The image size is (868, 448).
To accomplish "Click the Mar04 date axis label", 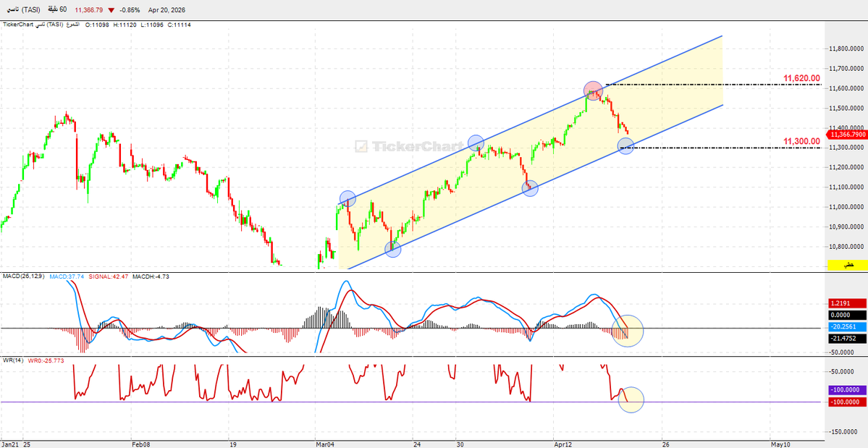I will point(326,444).
